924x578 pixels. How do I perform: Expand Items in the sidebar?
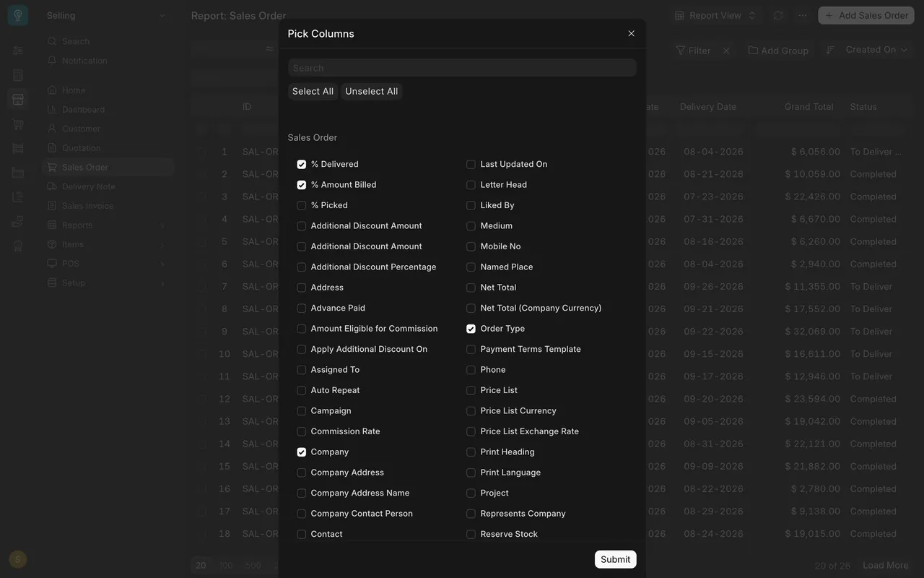tap(107, 244)
